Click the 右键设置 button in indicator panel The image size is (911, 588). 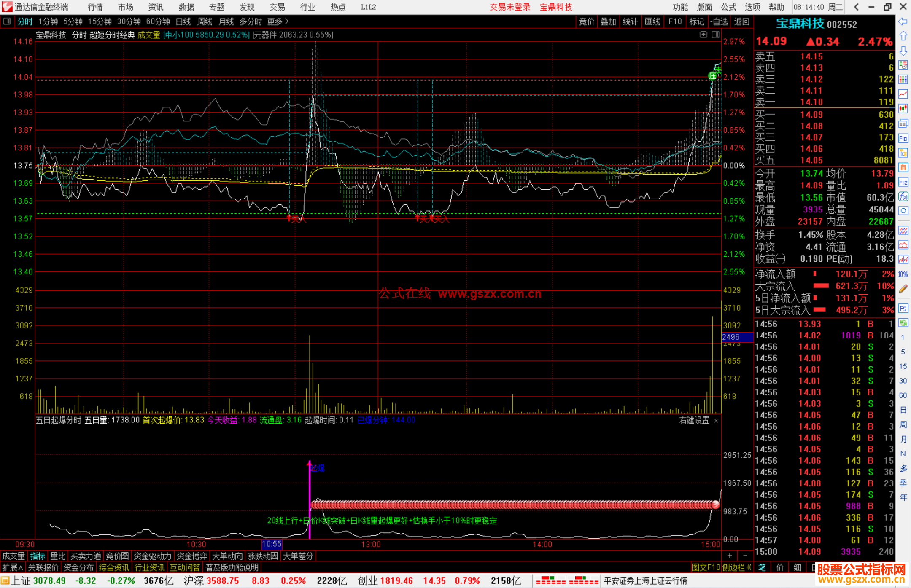[694, 420]
